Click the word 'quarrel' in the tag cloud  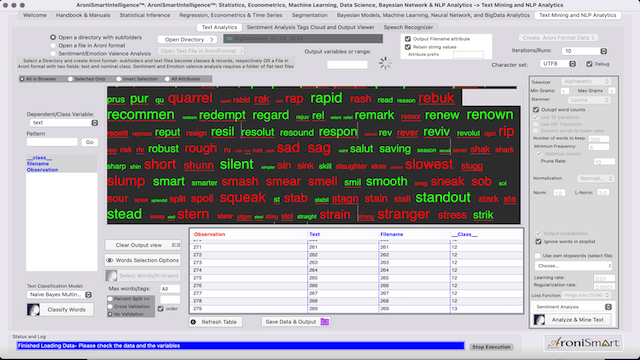190,98
